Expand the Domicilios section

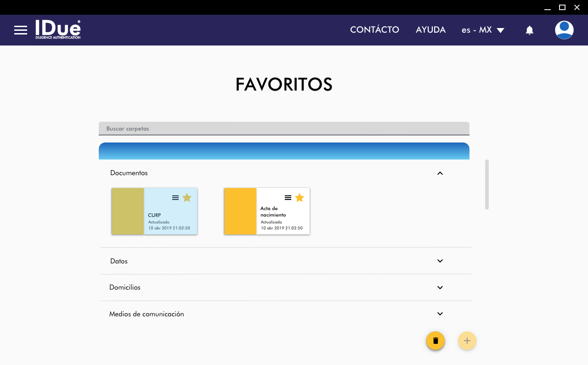(440, 288)
